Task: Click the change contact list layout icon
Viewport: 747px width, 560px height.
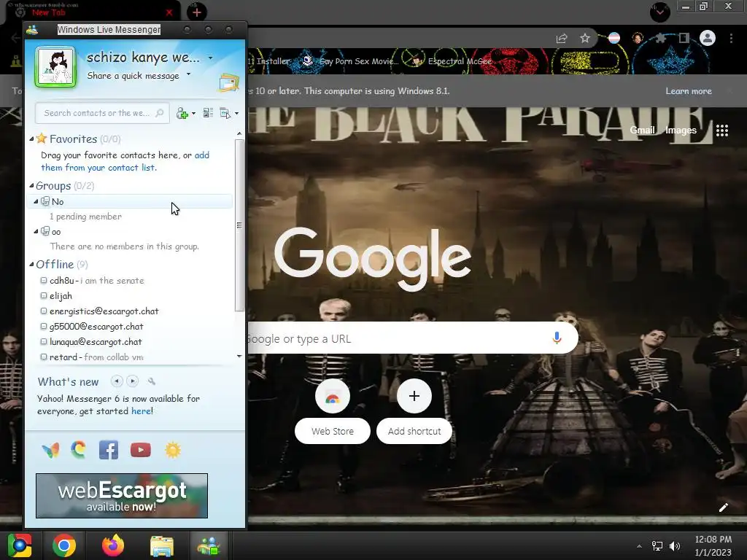Action: [208, 113]
